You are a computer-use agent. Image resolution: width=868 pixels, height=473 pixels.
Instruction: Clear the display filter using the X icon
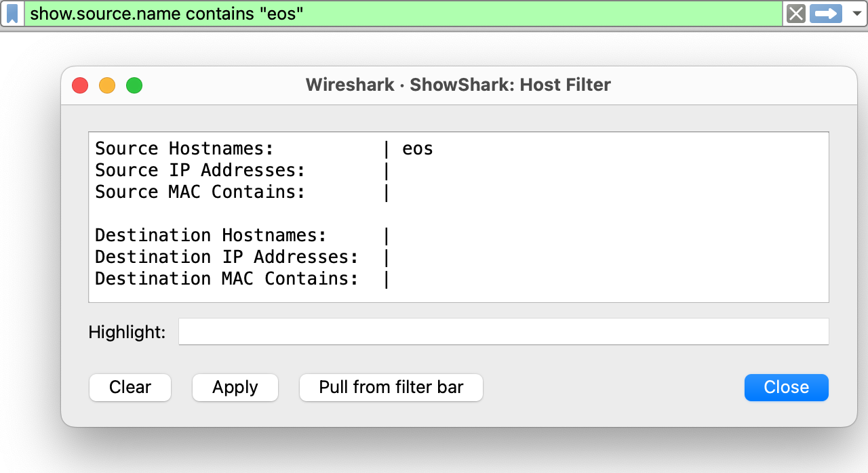(x=794, y=14)
